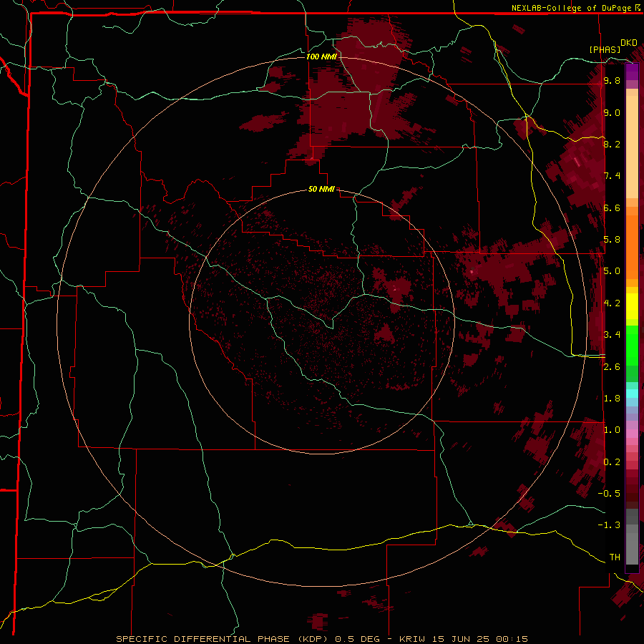Click the 8.2 value on the color scale
The image size is (644, 644).
click(x=612, y=144)
